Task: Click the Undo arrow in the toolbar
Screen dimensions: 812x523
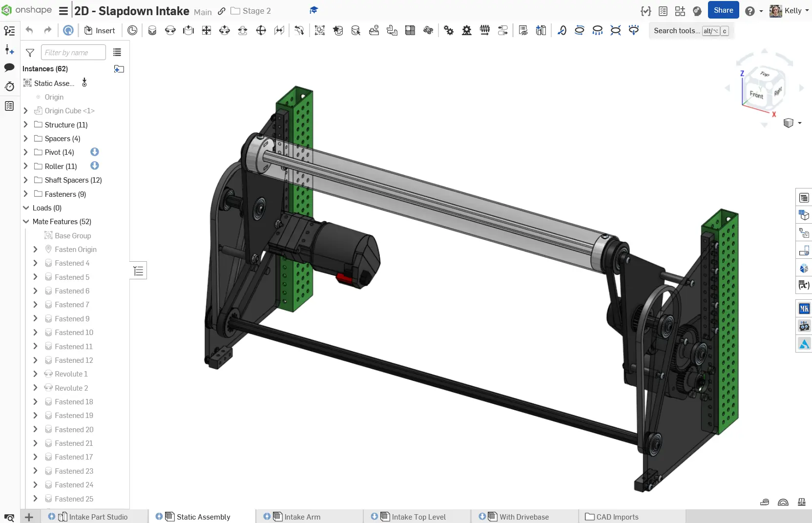Action: click(x=29, y=31)
